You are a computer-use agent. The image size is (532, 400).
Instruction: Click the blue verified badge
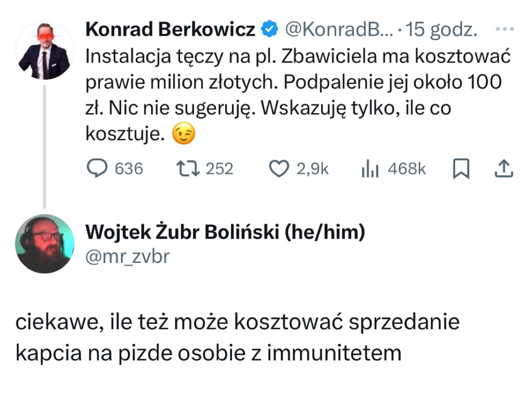(270, 30)
